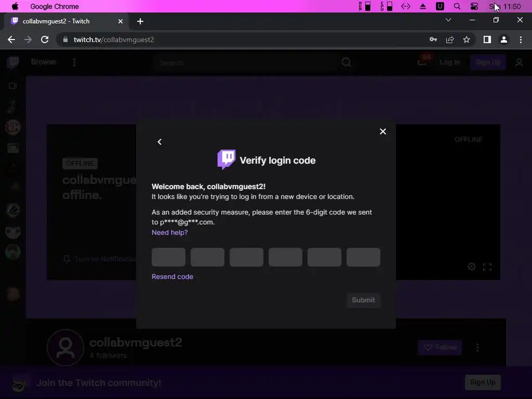
Task: Toggle Chrome side panel
Action: (x=487, y=39)
